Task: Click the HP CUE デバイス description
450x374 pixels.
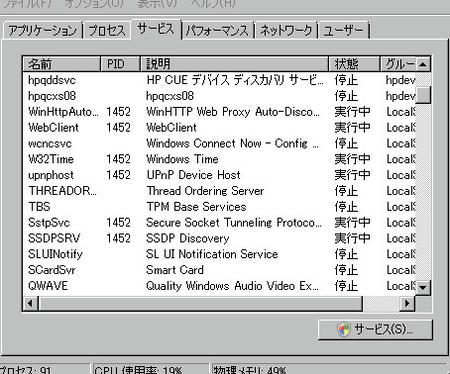Action: tap(235, 80)
